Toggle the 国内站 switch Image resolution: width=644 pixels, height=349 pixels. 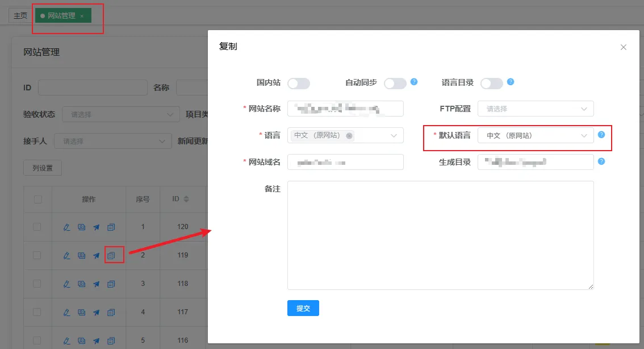(299, 84)
